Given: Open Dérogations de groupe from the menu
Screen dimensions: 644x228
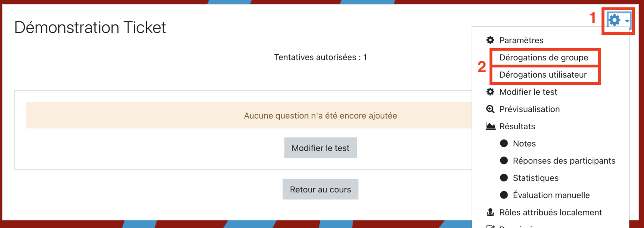Looking at the screenshot, I should coord(544,57).
